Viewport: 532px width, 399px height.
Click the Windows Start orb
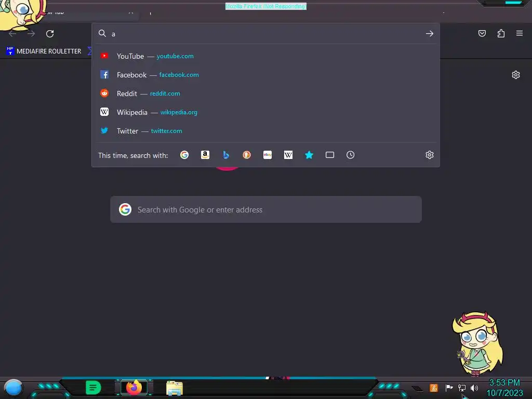pos(13,388)
